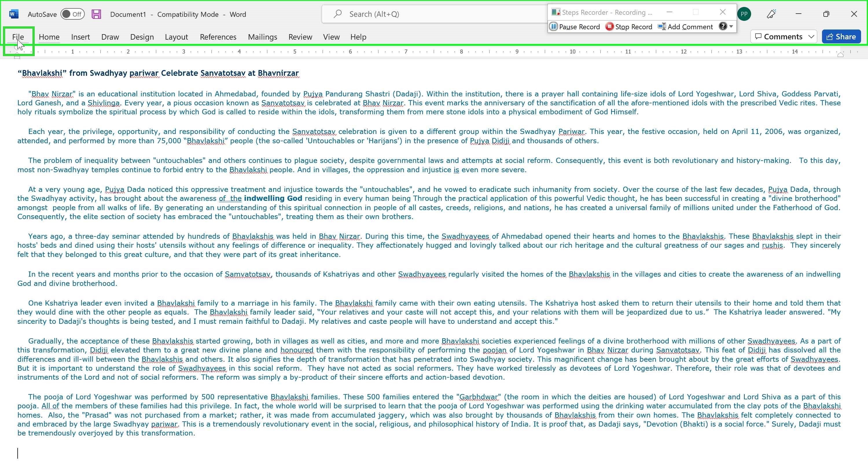Image resolution: width=868 pixels, height=463 pixels.
Task: Switch to the Design ribbon tab
Action: pos(142,37)
